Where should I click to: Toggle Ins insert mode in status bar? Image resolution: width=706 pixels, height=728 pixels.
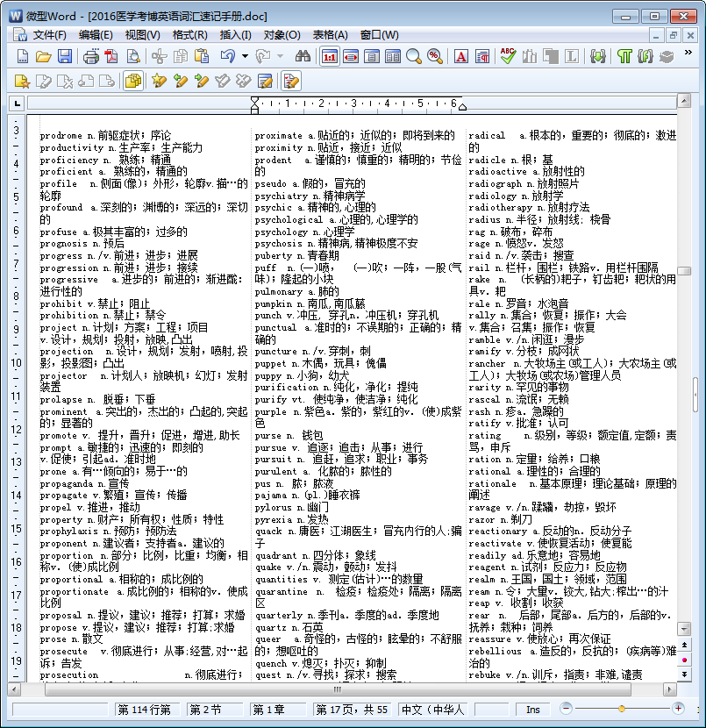click(x=533, y=710)
